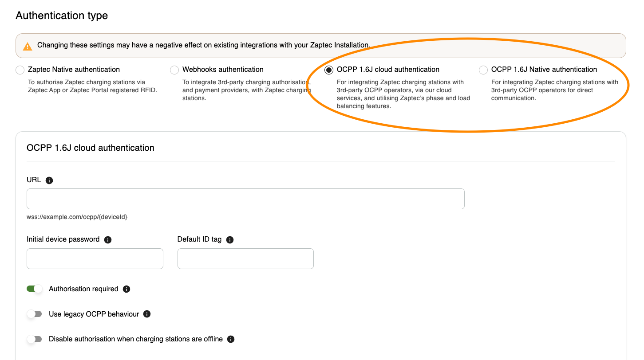
Task: Select OCPP 1.6J Native authentication option
Action: click(x=483, y=70)
